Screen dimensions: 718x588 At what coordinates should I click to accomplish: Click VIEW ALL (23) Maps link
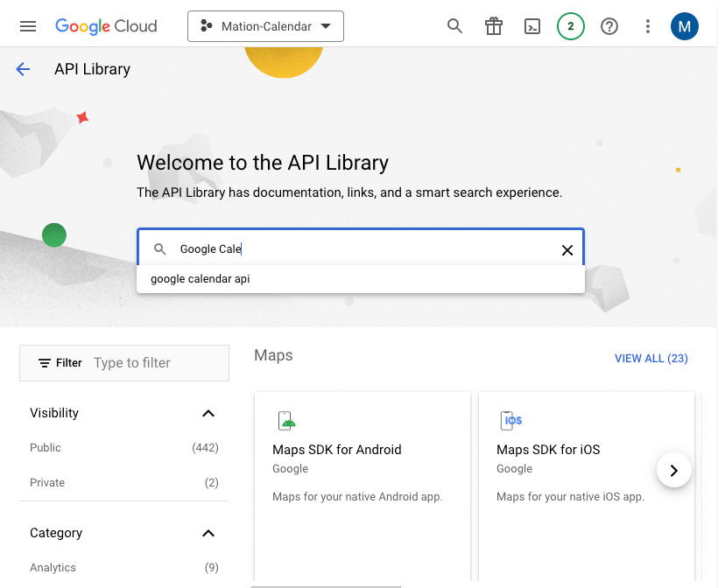click(x=651, y=358)
